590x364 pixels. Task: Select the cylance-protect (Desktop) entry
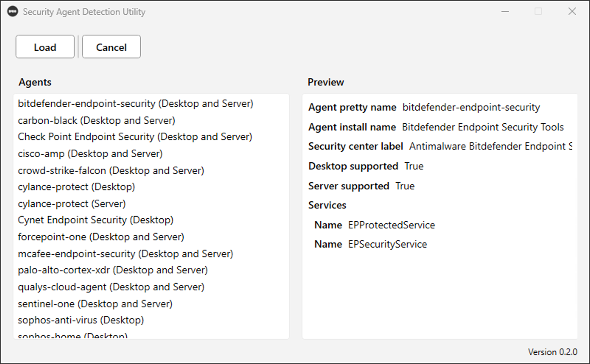point(76,187)
